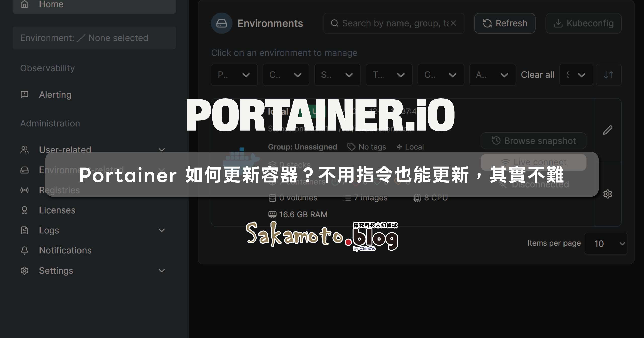Open the gear settings icon on the environment card
Screen dimensions: 644x338
608,194
